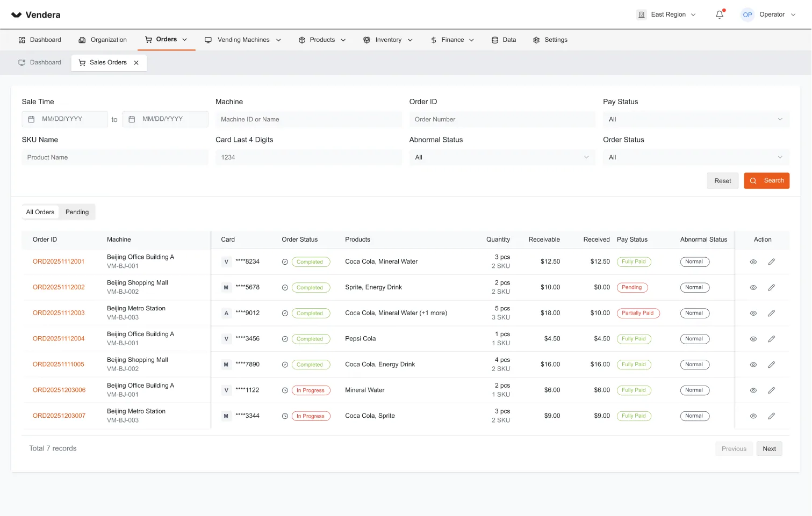812x516 pixels.
Task: Edit order ORD20251111005 with pencil icon
Action: point(771,365)
